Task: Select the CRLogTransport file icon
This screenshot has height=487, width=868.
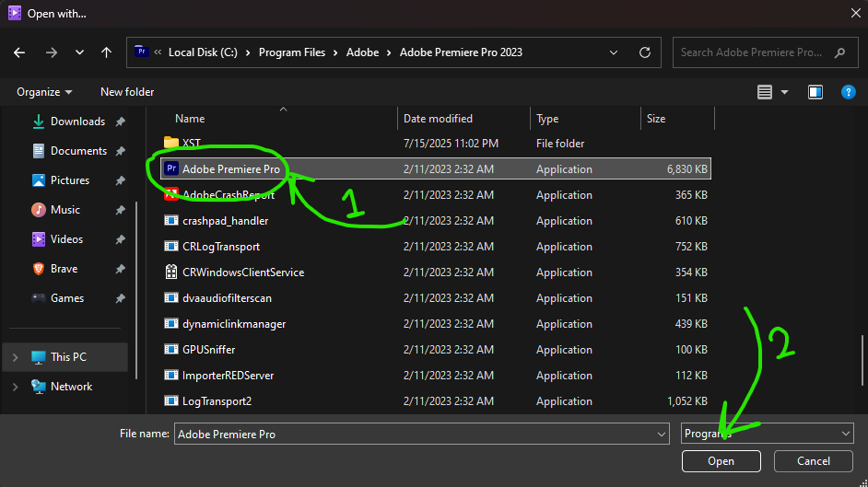Action: point(171,247)
